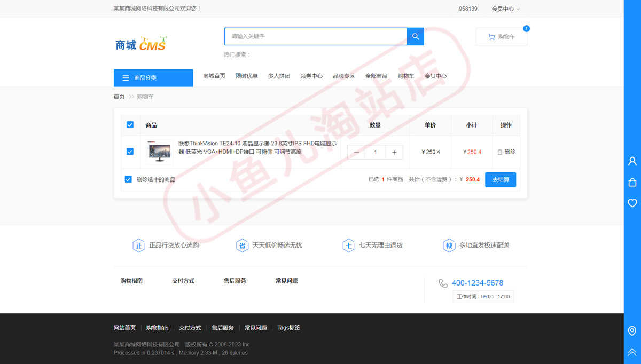Screen dimensions: 641x364
Task: Click the cart count badge
Action: click(x=527, y=28)
